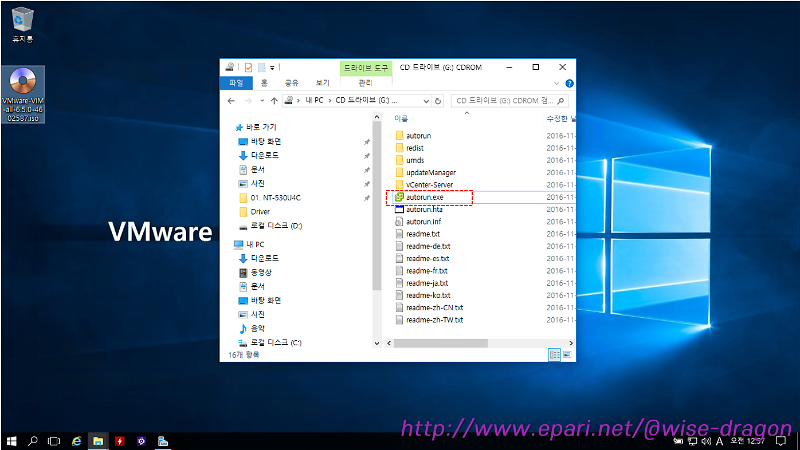
Task: Open the quick access toolbar customize arrow
Action: (272, 67)
